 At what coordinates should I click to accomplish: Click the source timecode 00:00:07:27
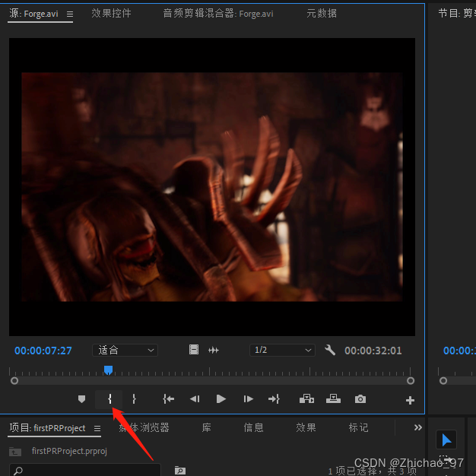click(x=43, y=351)
